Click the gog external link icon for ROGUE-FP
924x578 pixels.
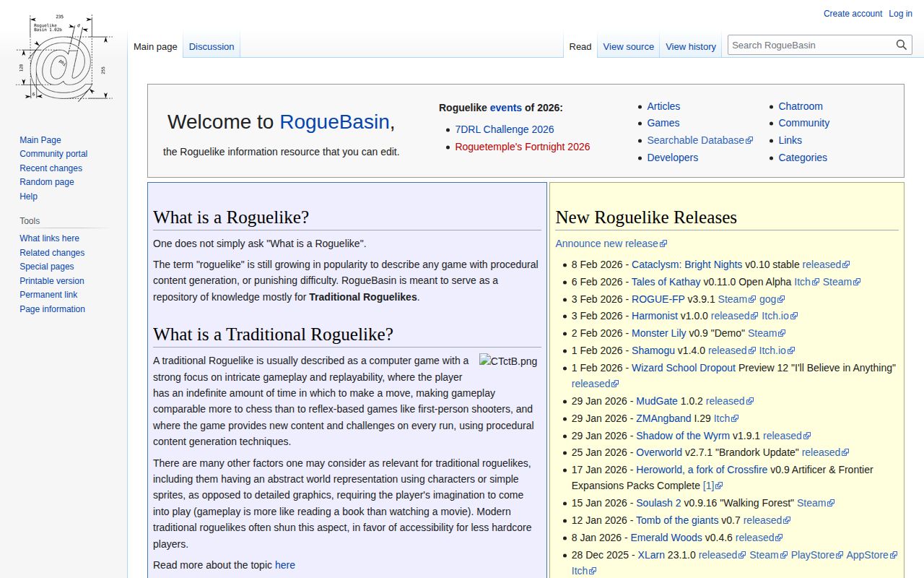pos(780,299)
